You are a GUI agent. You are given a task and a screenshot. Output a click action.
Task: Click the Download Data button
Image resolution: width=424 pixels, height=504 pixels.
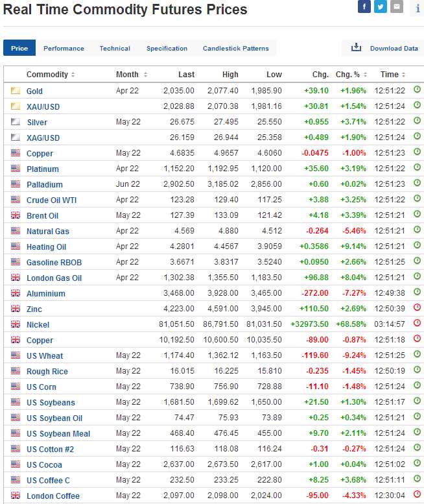coord(394,49)
